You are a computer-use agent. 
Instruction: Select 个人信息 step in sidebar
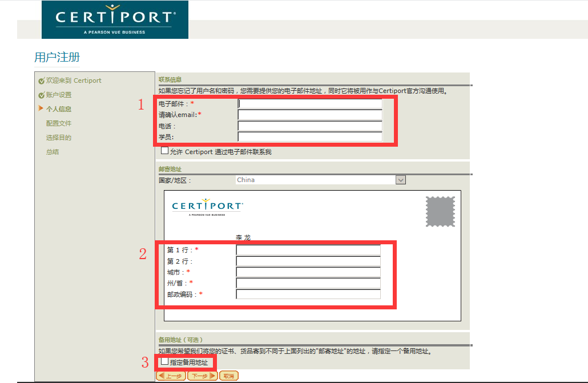pos(58,109)
